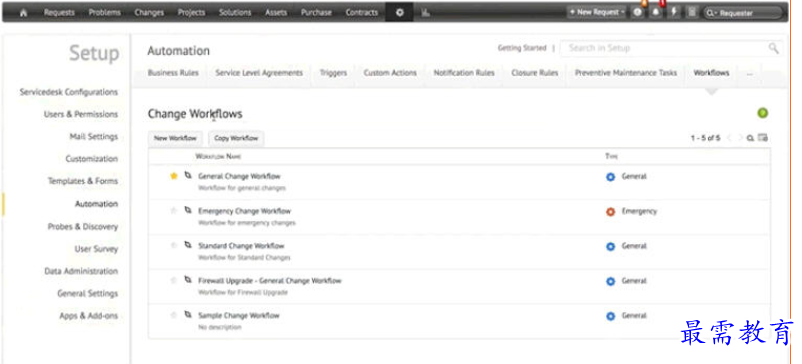Open the reports chart icon in navigation

tap(426, 13)
